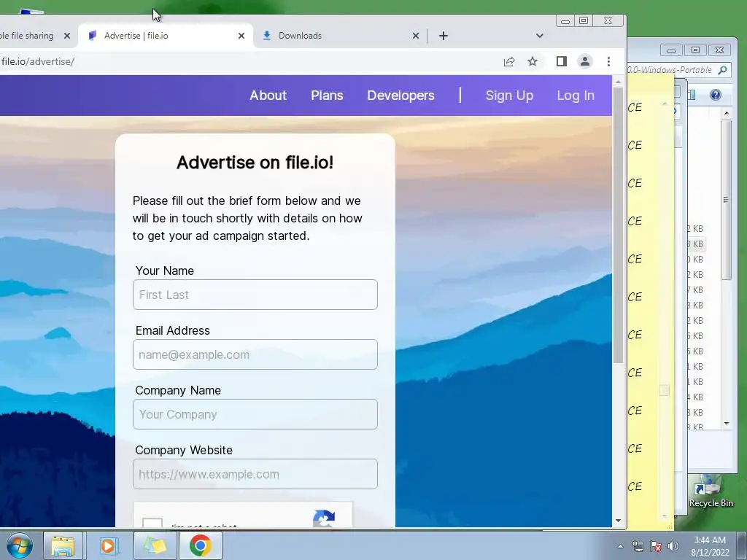Open the Plans page link
The width and height of the screenshot is (747, 560).
pos(327,96)
